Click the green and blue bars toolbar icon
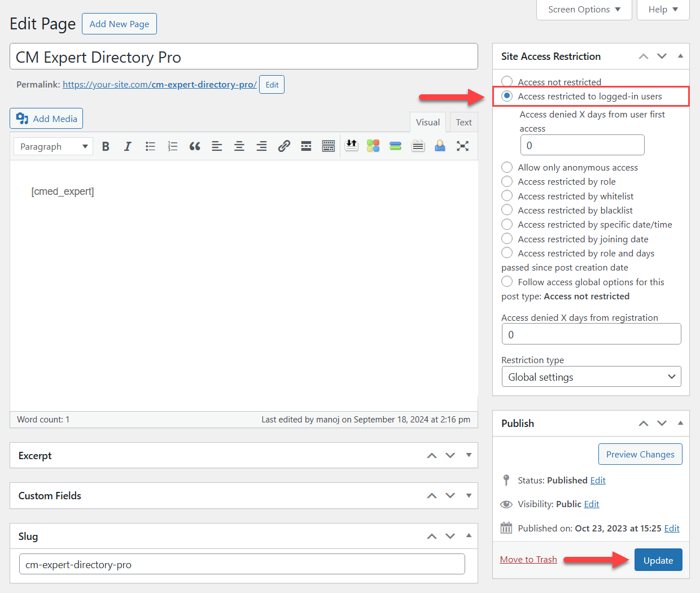The height and width of the screenshot is (593, 700). (396, 146)
